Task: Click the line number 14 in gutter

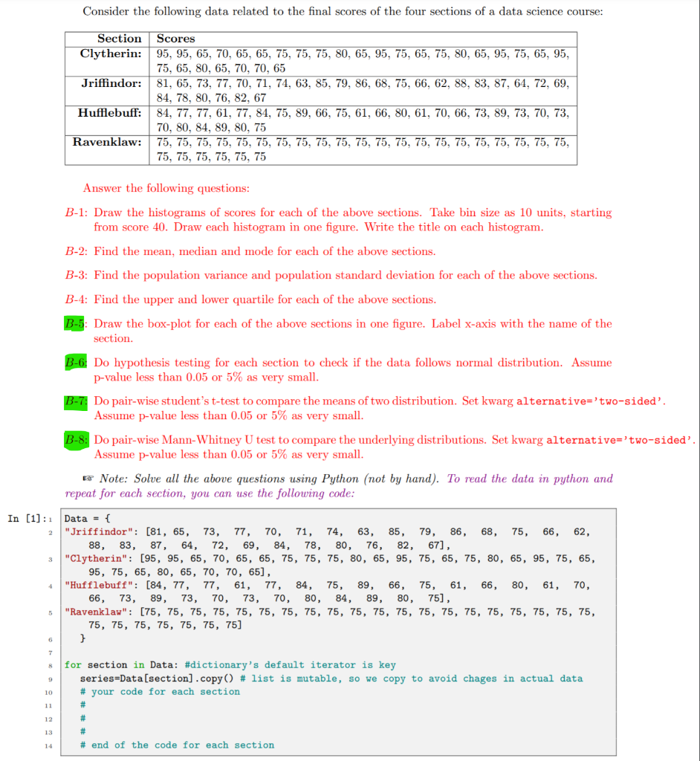Action: [48, 746]
